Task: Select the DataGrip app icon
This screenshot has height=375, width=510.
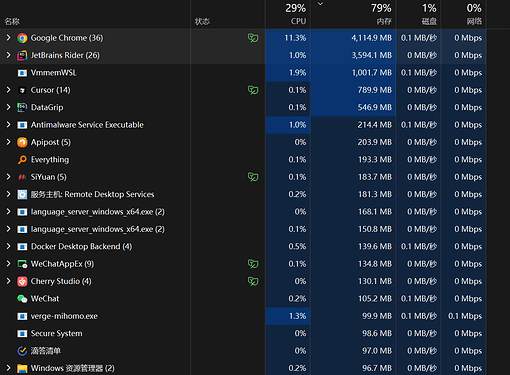Action: (x=22, y=107)
